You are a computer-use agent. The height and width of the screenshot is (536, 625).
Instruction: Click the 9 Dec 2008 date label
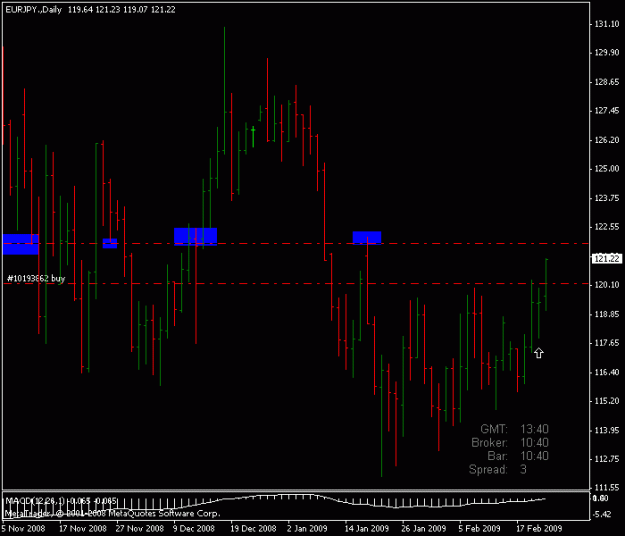point(194,528)
